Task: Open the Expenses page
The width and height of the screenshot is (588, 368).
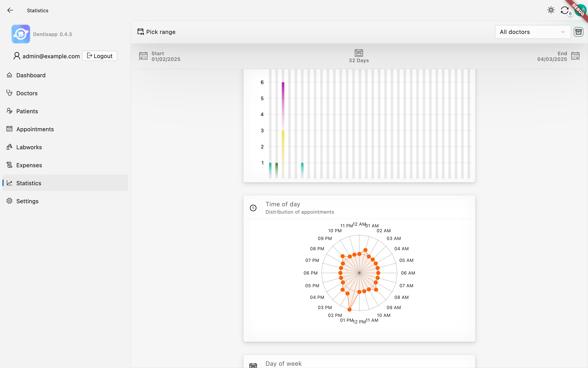Action: tap(65, 165)
